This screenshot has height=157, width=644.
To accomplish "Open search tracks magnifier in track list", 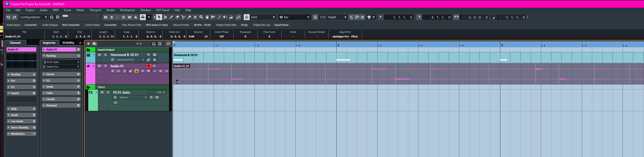I will coord(168,43).
